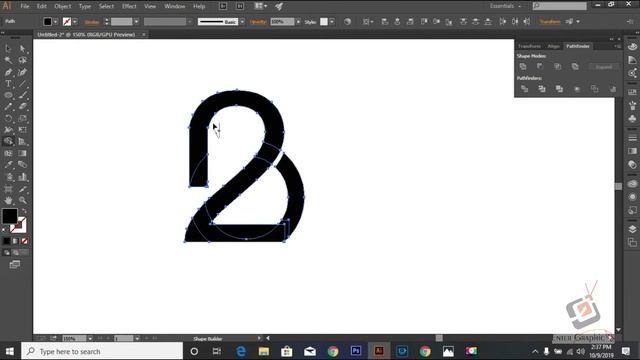The height and width of the screenshot is (360, 640).
Task: Click Intersect in Shape Modes
Action: 558,67
